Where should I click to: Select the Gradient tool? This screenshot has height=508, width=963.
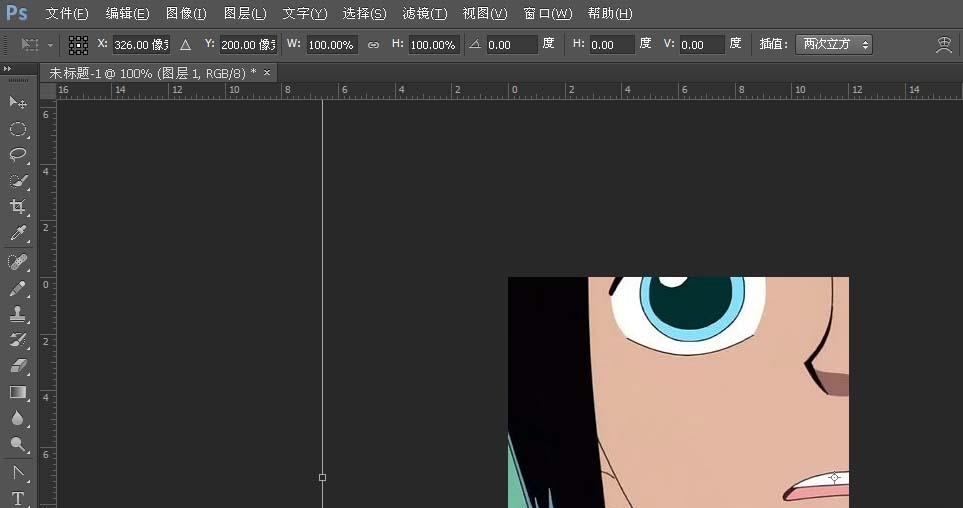[18, 392]
